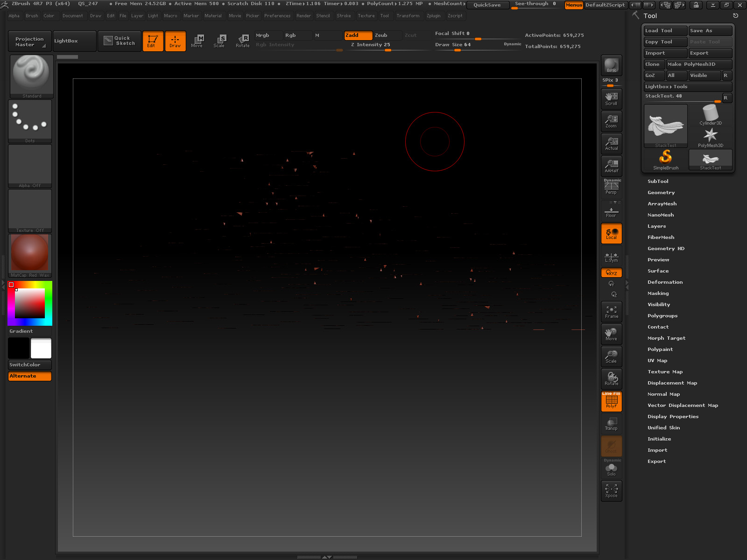747x560 pixels.
Task: Select the Scroll canvas icon
Action: tap(611, 98)
